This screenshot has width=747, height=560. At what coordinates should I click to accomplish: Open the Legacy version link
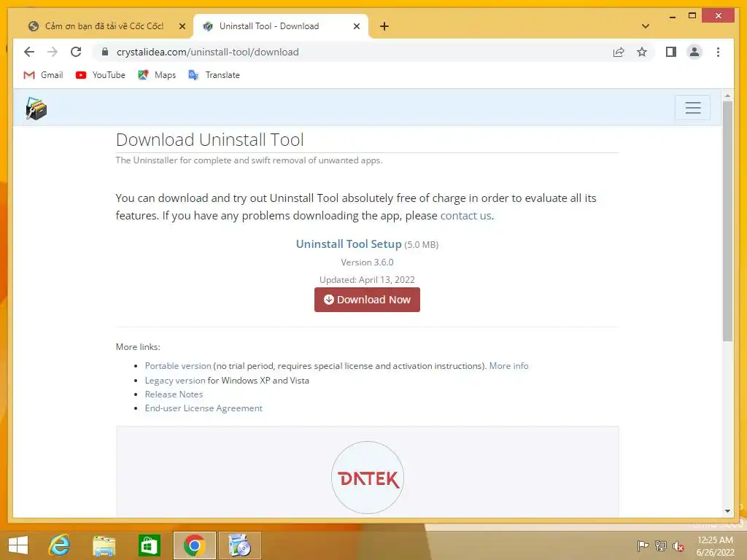[x=175, y=381]
